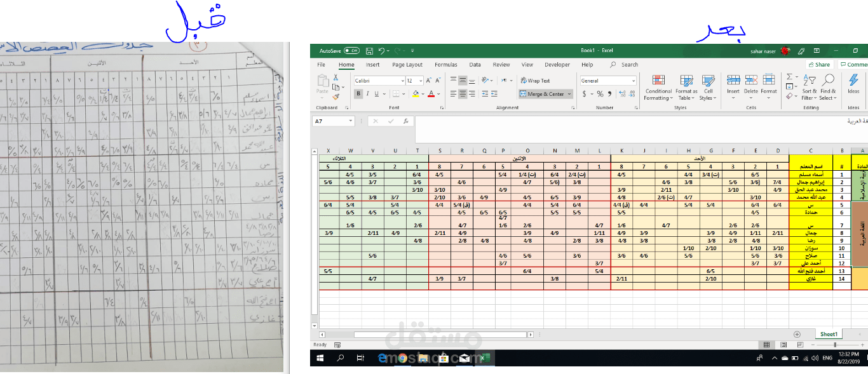868x374 pixels.
Task: Toggle Bold formatting
Action: (358, 94)
